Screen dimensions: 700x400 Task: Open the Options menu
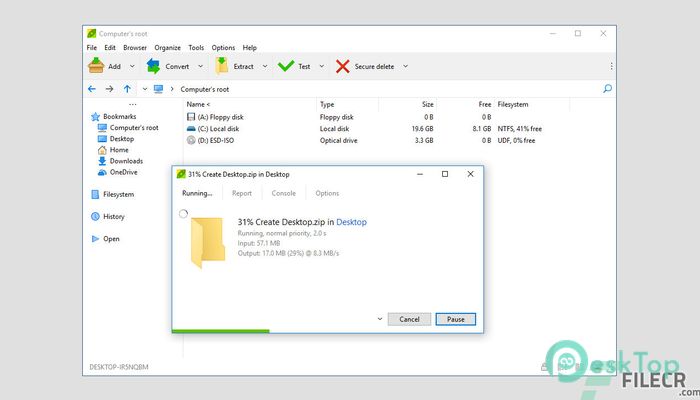223,47
